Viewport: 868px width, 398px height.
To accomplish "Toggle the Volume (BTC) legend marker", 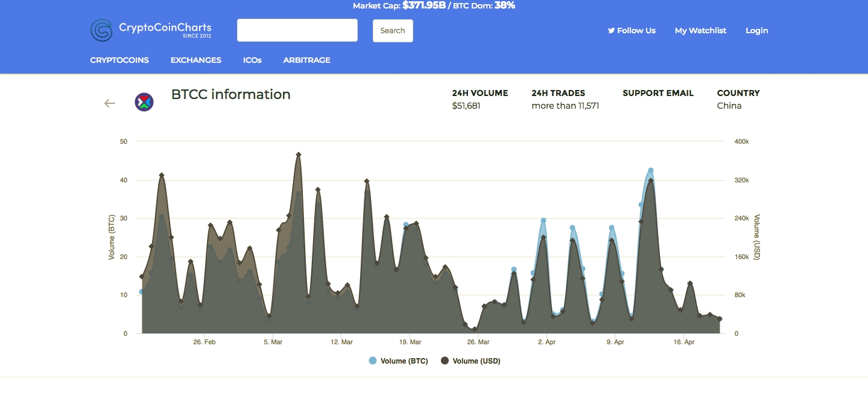I will [x=372, y=361].
